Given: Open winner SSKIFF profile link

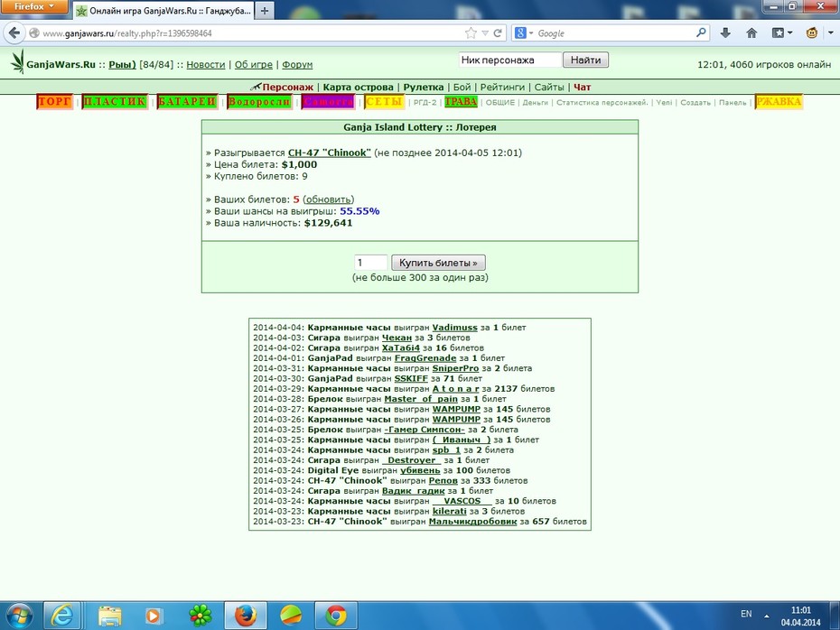Looking at the screenshot, I should click(411, 378).
